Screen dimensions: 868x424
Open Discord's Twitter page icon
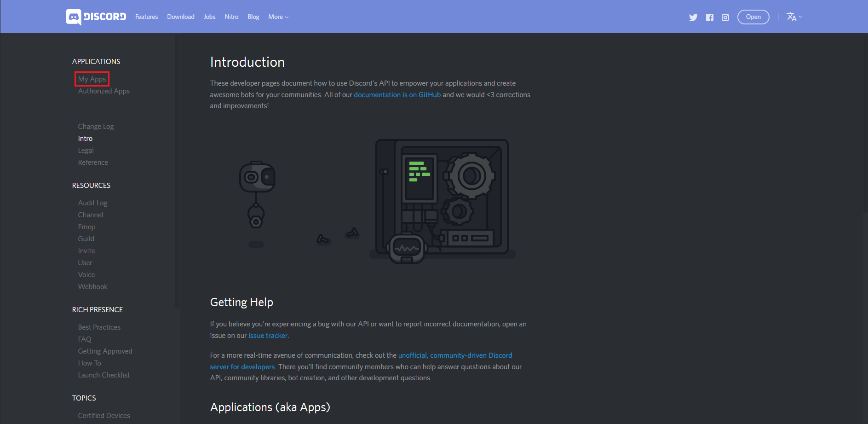tap(693, 17)
